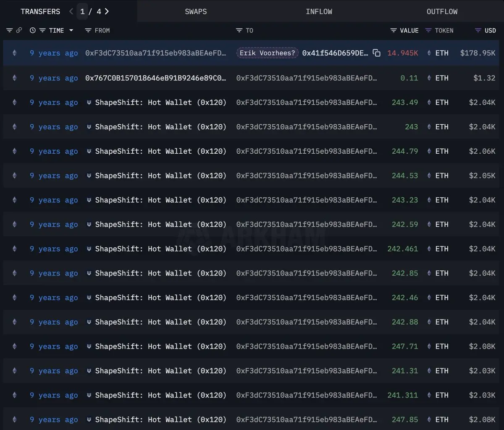Click the $178.95K USD amount

click(x=478, y=53)
